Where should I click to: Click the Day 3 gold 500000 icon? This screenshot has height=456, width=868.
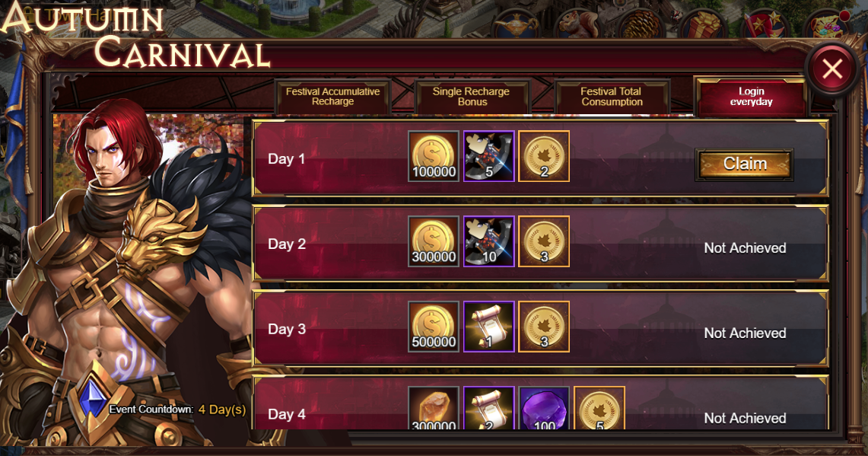click(434, 327)
